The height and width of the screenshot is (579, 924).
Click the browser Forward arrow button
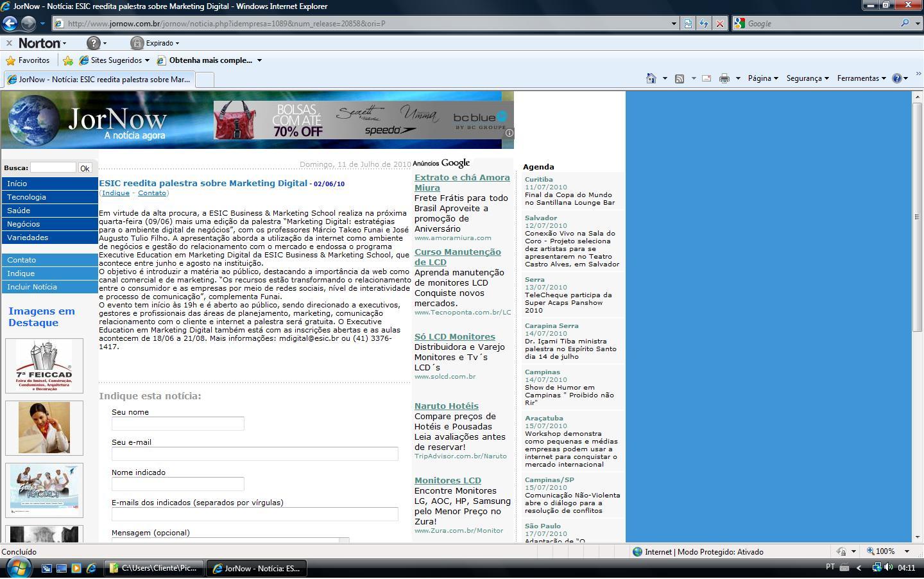(28, 24)
